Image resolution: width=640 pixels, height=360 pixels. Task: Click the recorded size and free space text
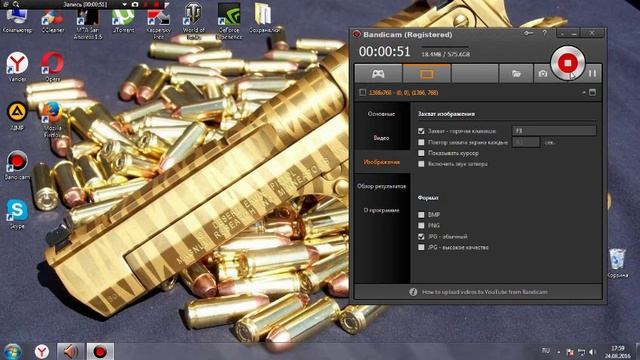(445, 54)
